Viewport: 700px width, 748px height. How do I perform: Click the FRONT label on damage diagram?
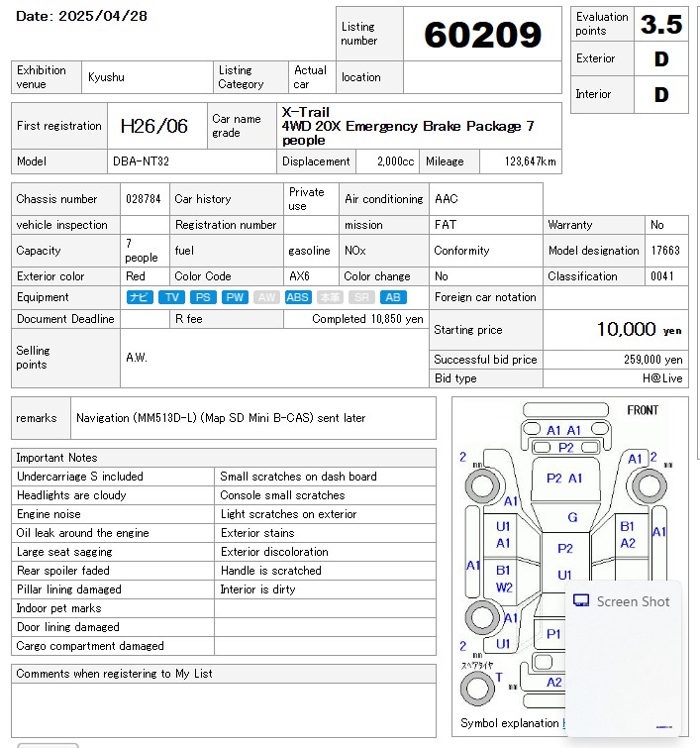(643, 410)
